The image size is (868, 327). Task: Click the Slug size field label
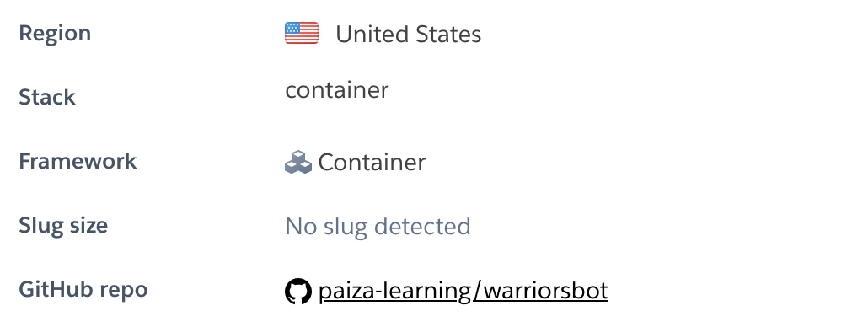pos(63,226)
